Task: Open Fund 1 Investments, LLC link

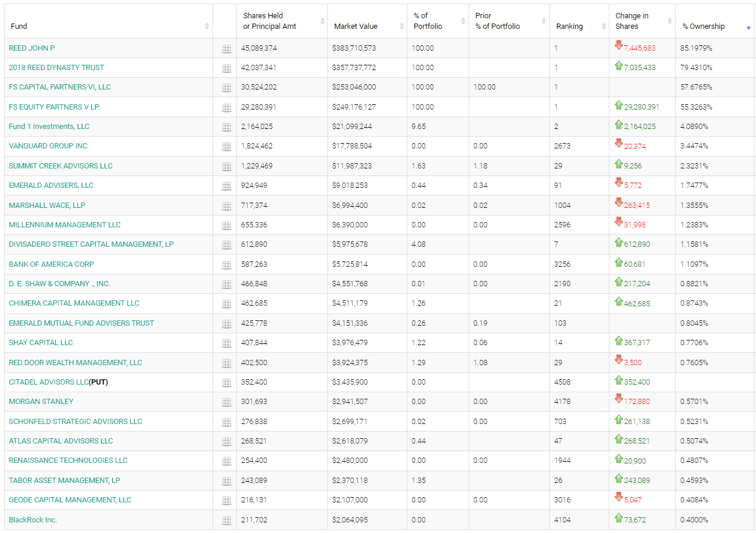Action: tap(49, 127)
